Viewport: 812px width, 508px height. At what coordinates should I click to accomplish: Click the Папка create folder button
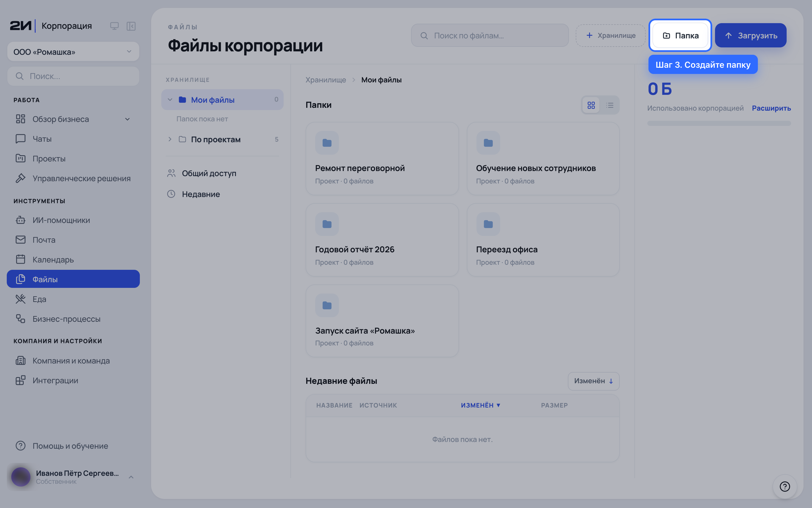680,35
